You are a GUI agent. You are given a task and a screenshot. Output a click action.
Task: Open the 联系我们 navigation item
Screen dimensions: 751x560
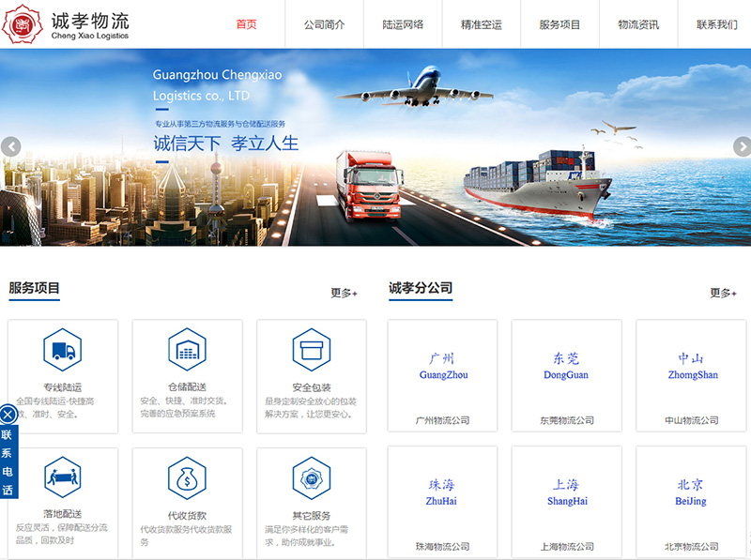tap(716, 24)
